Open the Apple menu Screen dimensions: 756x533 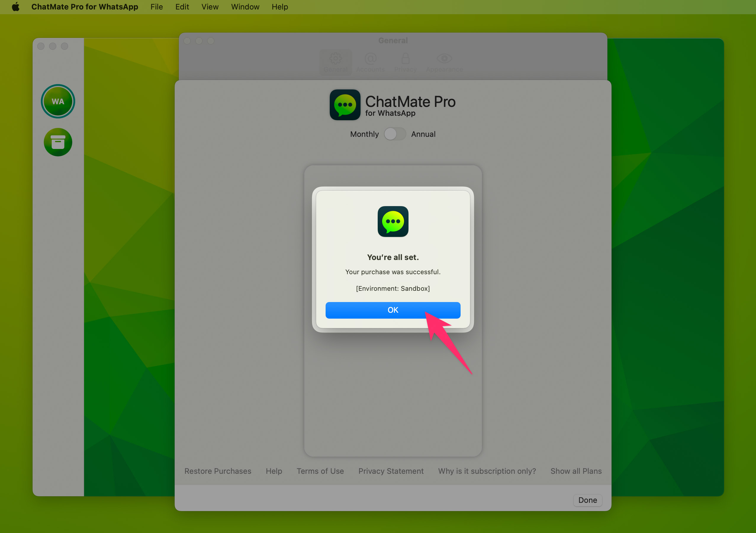pos(15,7)
